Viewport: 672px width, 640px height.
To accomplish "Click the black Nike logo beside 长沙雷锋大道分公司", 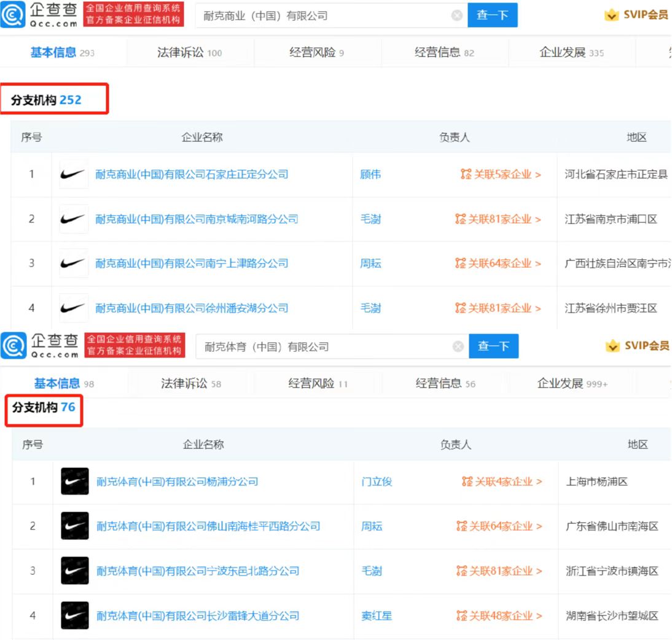I will (x=74, y=615).
